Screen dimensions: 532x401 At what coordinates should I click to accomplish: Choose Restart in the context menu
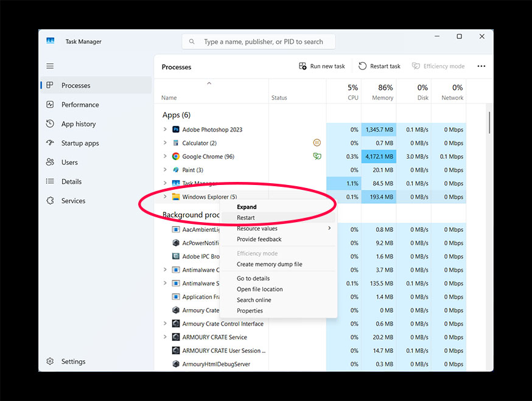(278, 218)
